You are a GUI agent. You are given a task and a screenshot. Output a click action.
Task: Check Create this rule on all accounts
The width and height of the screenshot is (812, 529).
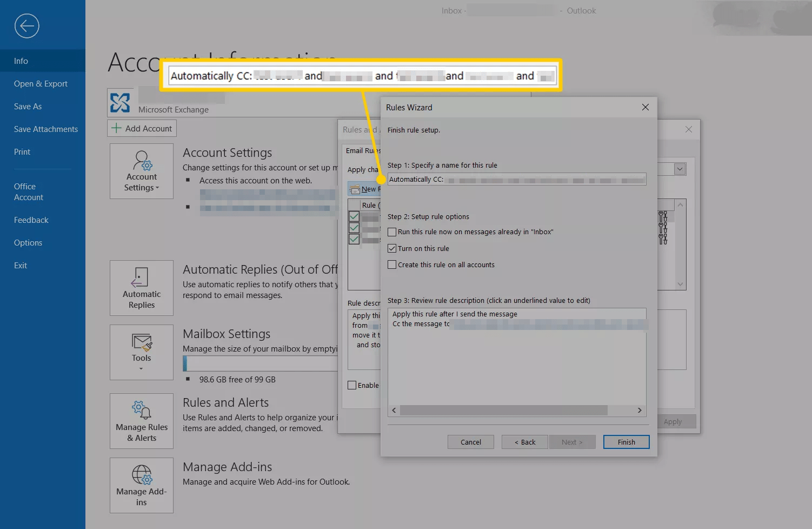click(x=392, y=264)
